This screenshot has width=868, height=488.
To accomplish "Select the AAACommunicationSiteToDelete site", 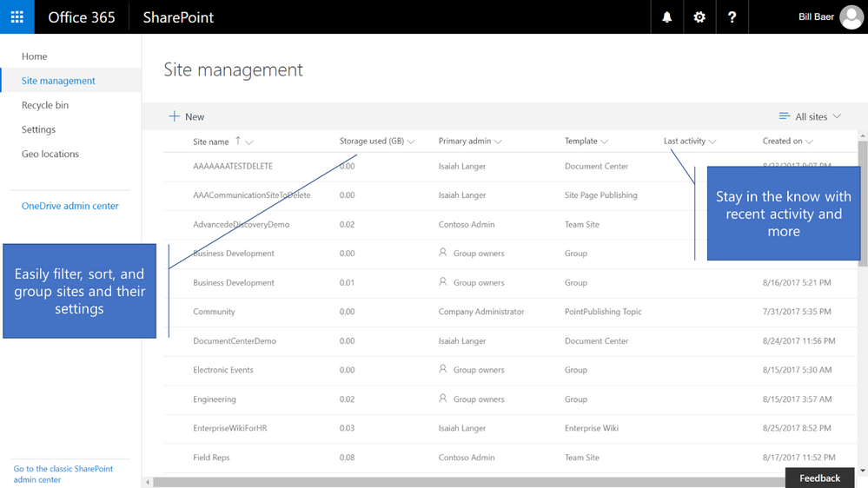I will point(251,195).
